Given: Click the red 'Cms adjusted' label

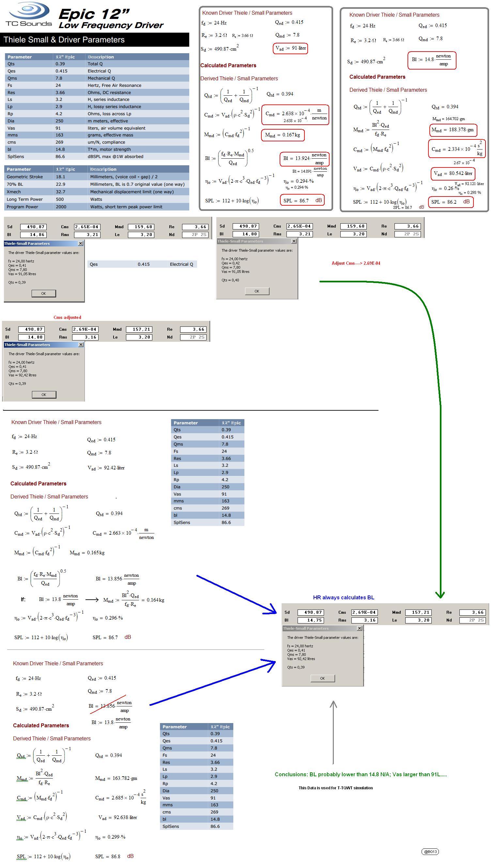Looking at the screenshot, I should [x=67, y=317].
